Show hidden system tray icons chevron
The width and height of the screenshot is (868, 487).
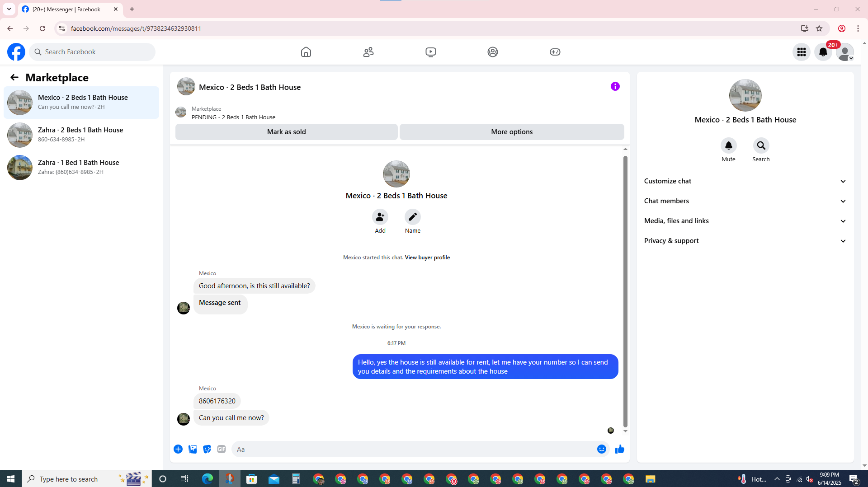(777, 479)
